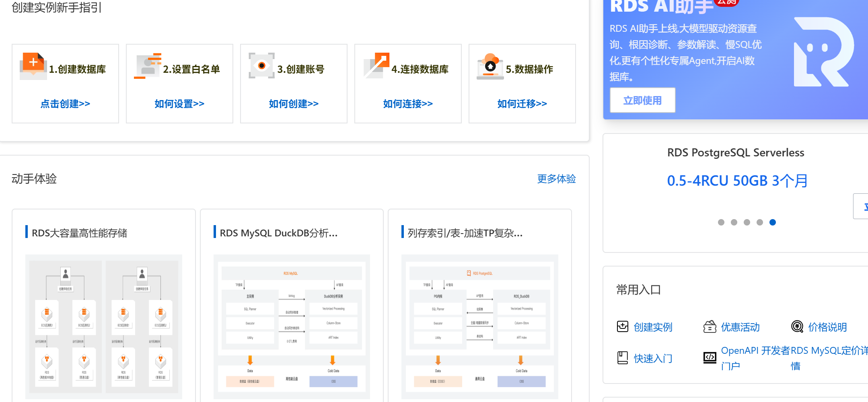
Task: Click the OpenAPI developer portal code icon
Action: tap(710, 357)
